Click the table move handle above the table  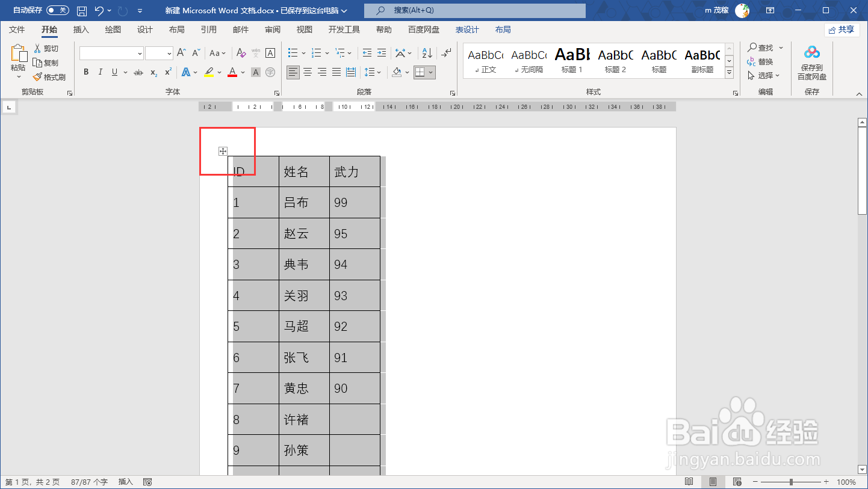click(222, 152)
